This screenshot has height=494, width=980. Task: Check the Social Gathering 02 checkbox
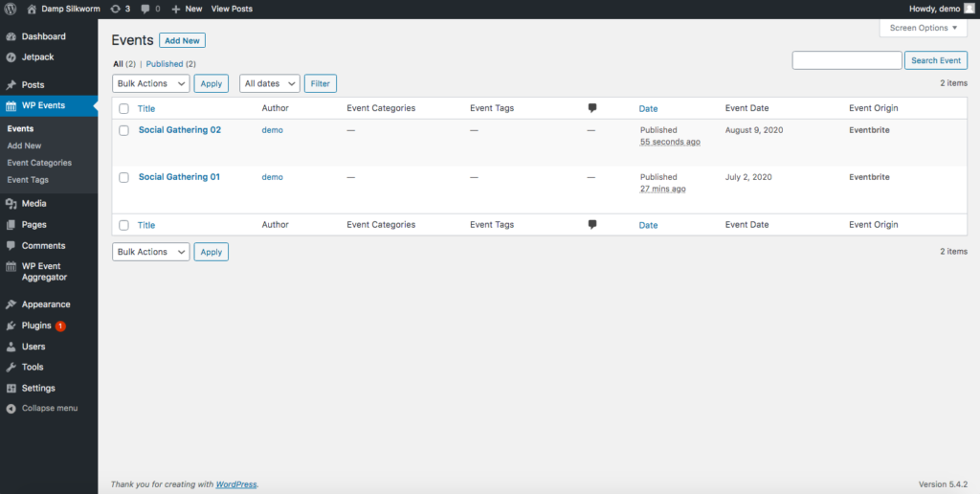(123, 130)
